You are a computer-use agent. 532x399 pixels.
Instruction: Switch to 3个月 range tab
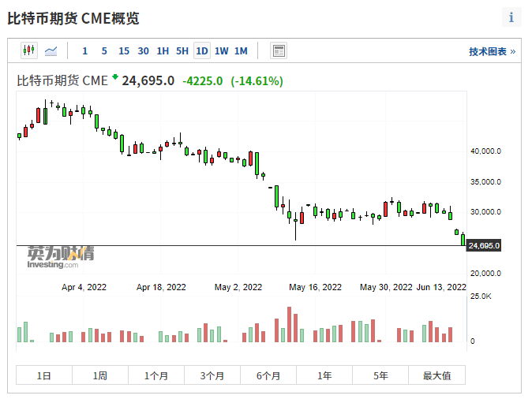212,375
